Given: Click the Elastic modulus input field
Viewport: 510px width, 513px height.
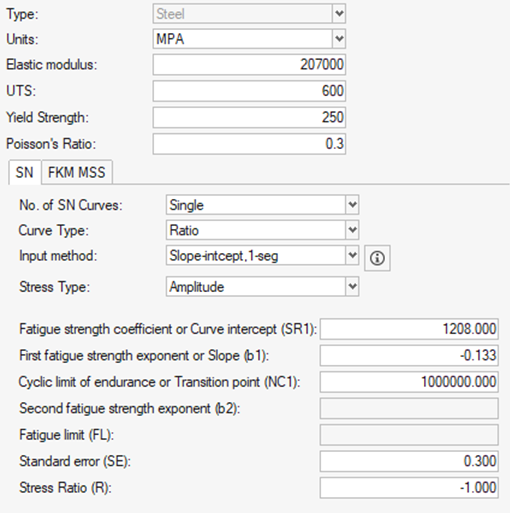Looking at the screenshot, I should 249,64.
